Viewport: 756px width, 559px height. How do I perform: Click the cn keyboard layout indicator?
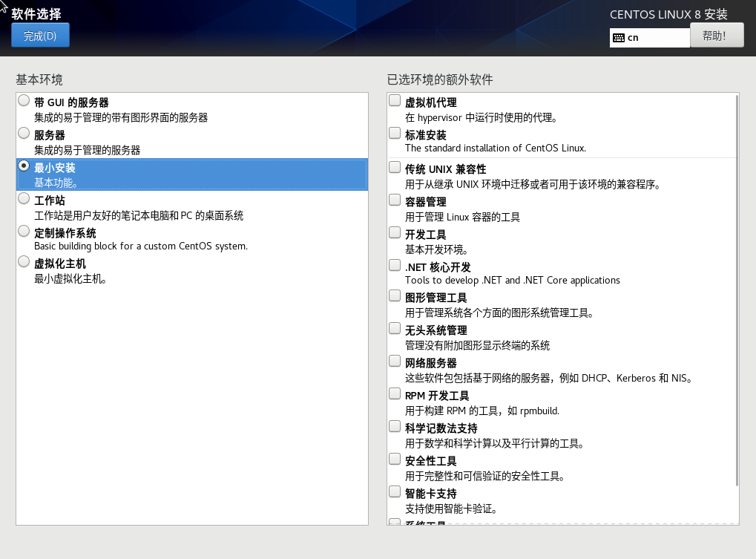pyautogui.click(x=649, y=37)
